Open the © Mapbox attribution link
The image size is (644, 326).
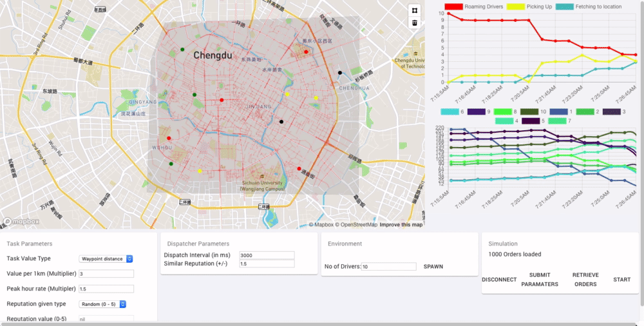tap(321, 225)
